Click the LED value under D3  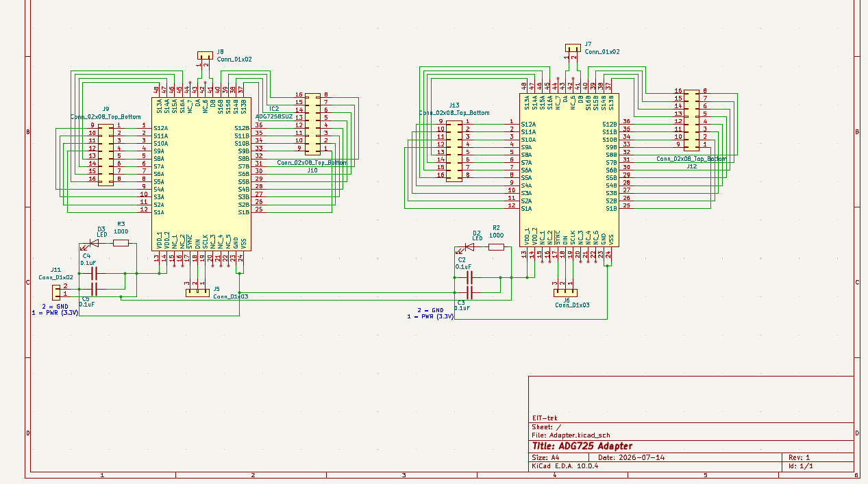(x=101, y=235)
